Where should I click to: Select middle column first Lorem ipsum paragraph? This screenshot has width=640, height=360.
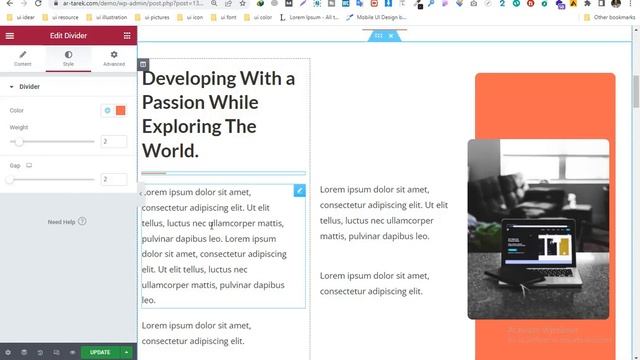point(384,213)
